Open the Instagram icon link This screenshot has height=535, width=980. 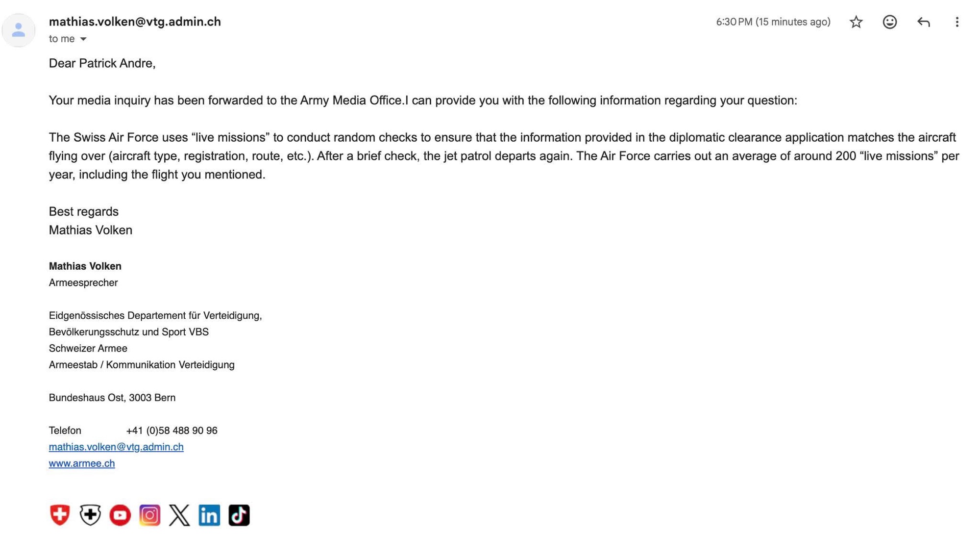pyautogui.click(x=149, y=515)
